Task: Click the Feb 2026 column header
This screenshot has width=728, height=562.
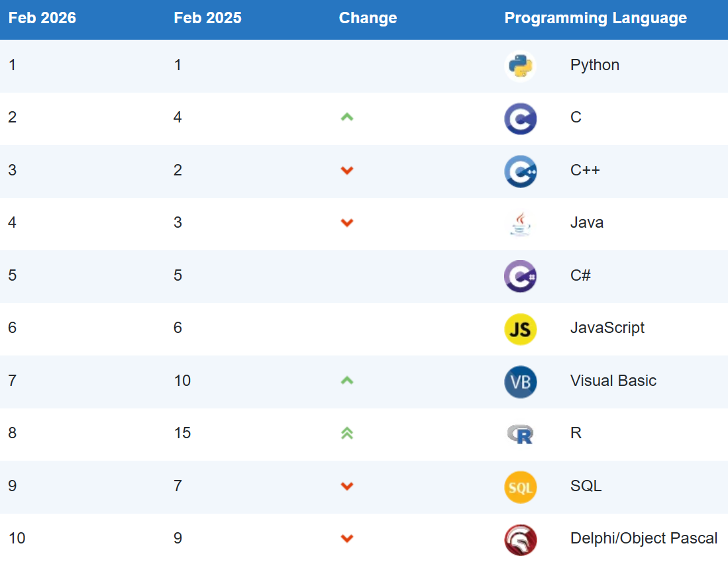Action: click(x=42, y=18)
